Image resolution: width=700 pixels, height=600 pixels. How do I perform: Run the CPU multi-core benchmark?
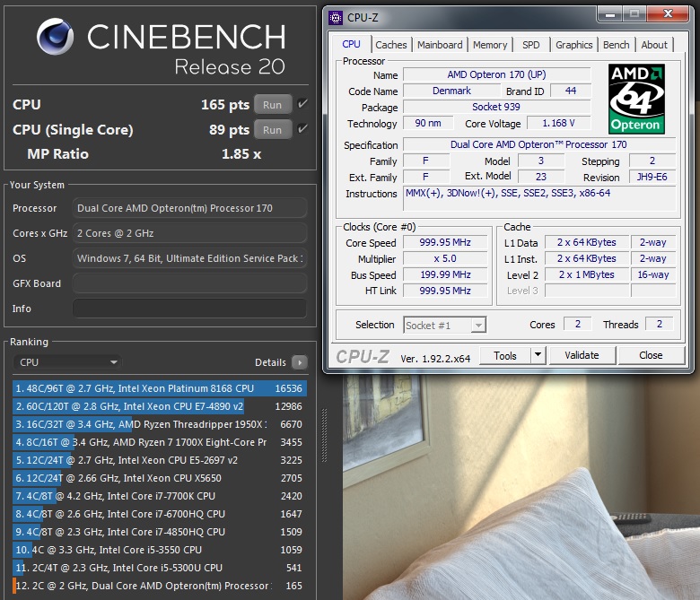(272, 105)
